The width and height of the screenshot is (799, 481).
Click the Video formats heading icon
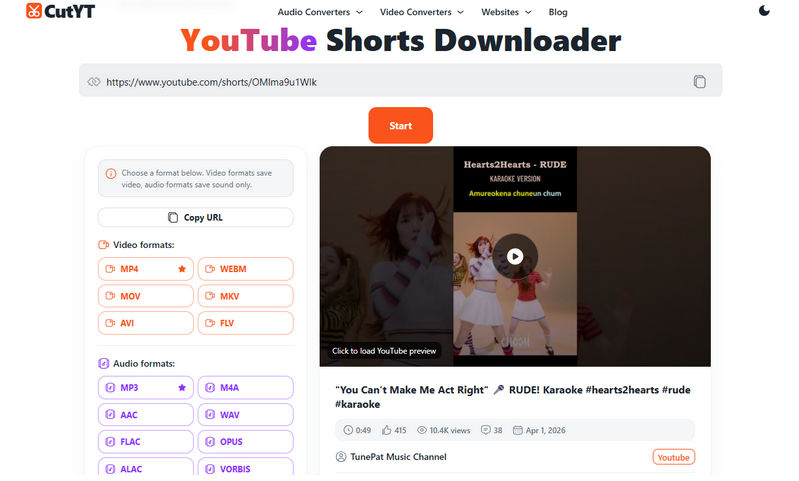103,245
